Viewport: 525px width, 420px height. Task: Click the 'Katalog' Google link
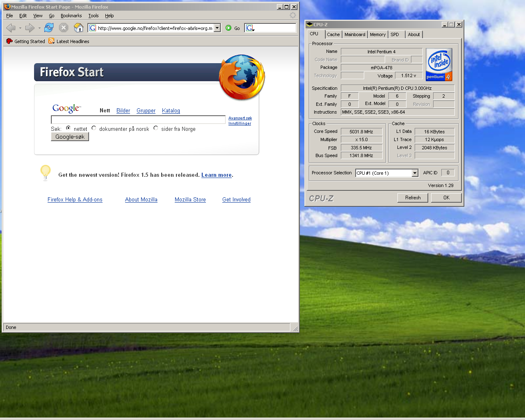(x=171, y=111)
